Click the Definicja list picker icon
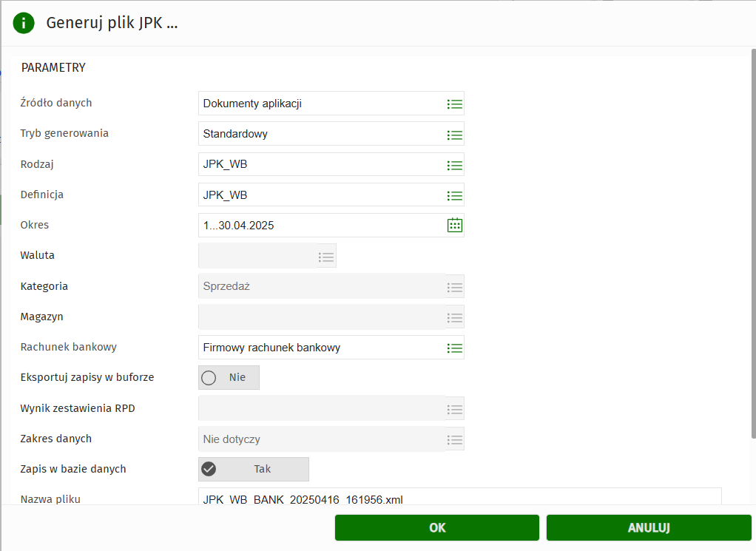 point(454,195)
